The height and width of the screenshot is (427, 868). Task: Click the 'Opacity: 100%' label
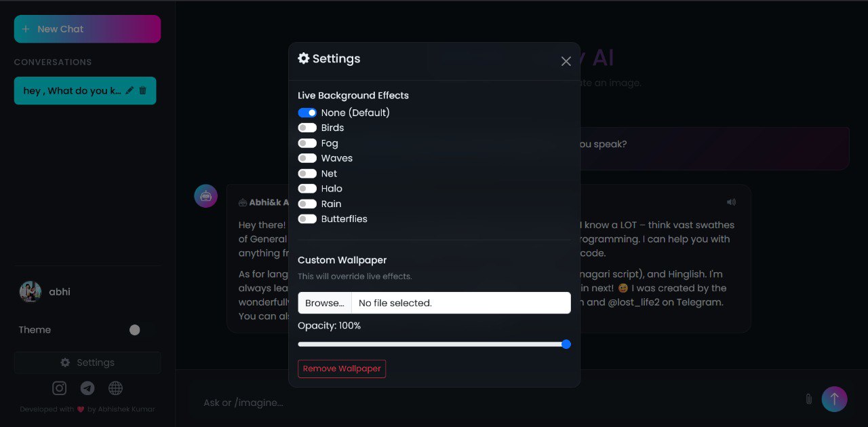(330, 326)
